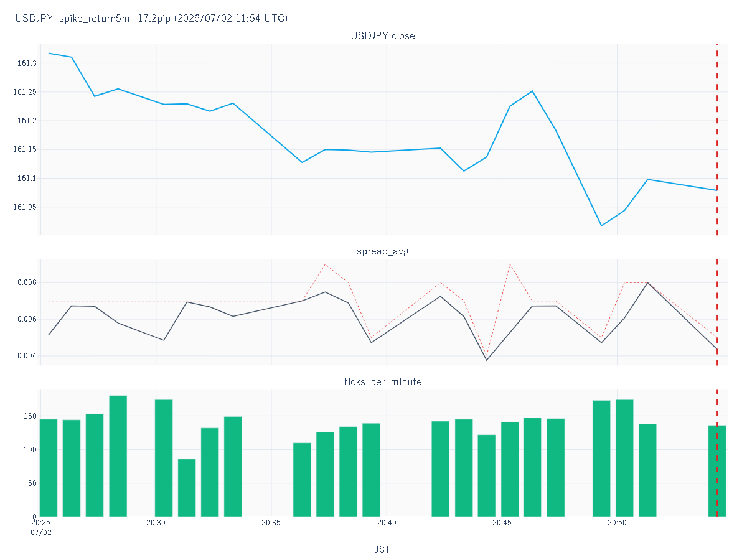Click the 161.3 y-axis label
The height and width of the screenshot is (560, 747).
coord(27,63)
